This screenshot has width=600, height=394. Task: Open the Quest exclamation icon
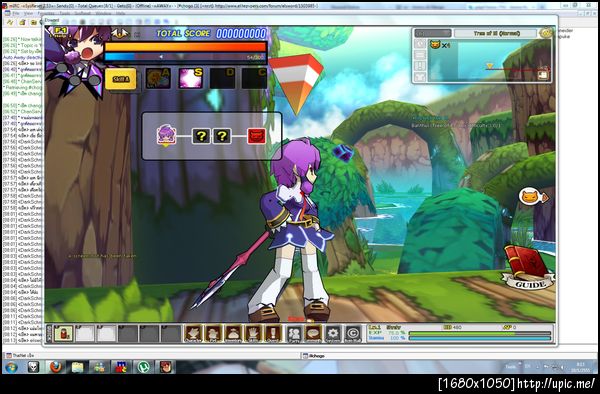tap(273, 334)
